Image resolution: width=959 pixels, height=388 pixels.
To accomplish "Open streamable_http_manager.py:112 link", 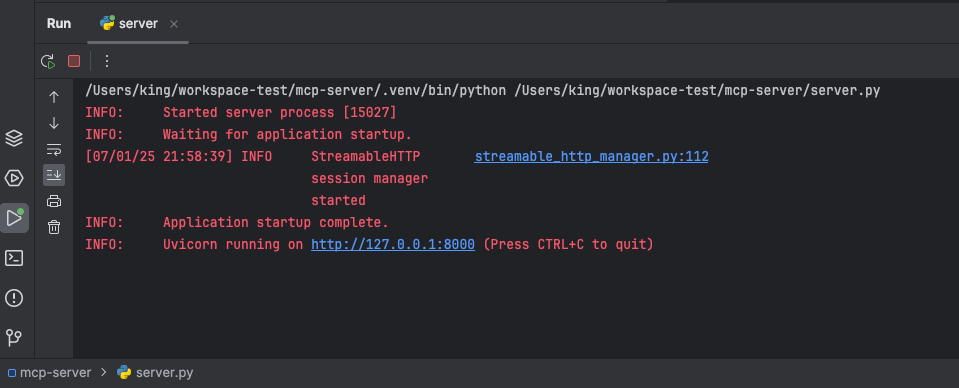I will click(591, 157).
